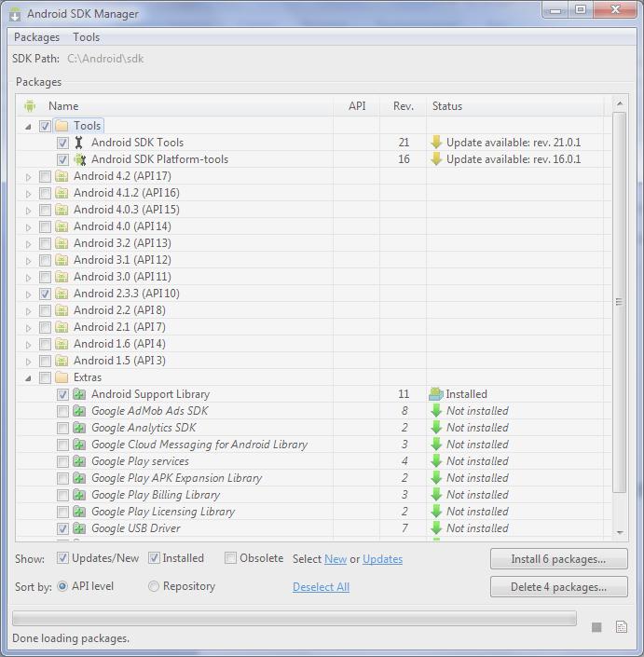Uncheck the Tools group checkbox
Viewport: 644px width, 657px height.
coord(45,126)
